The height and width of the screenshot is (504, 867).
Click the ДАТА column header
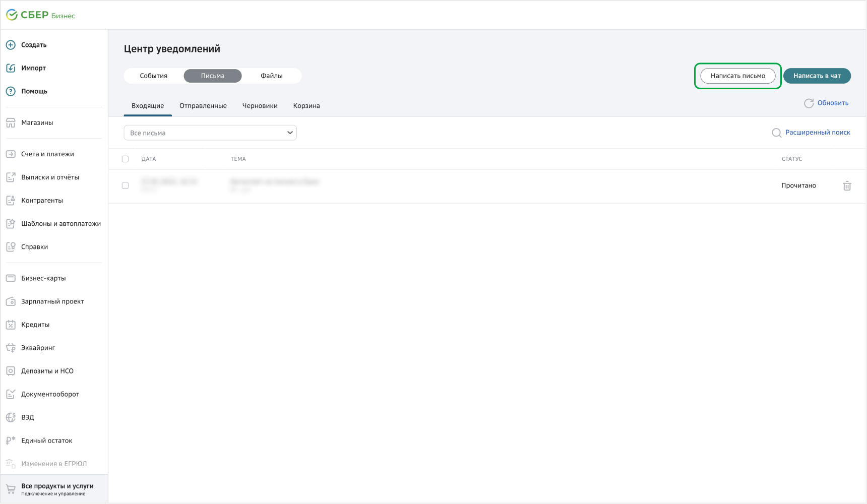[149, 159]
